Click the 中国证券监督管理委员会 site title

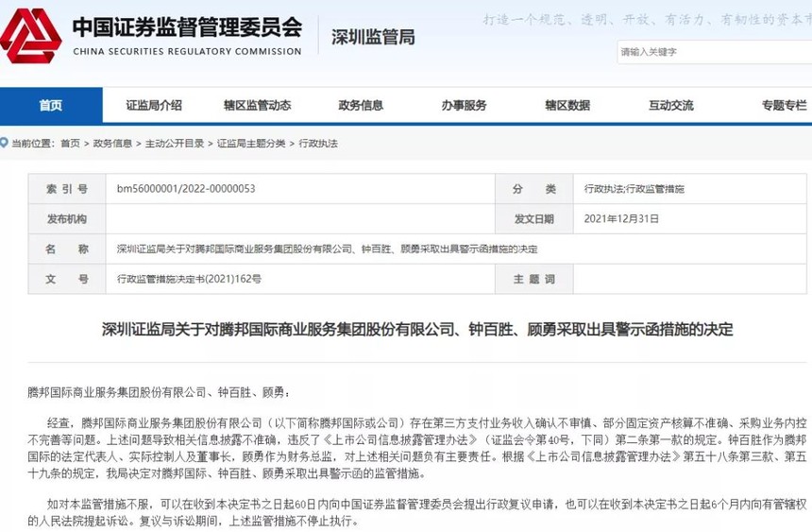(188, 27)
